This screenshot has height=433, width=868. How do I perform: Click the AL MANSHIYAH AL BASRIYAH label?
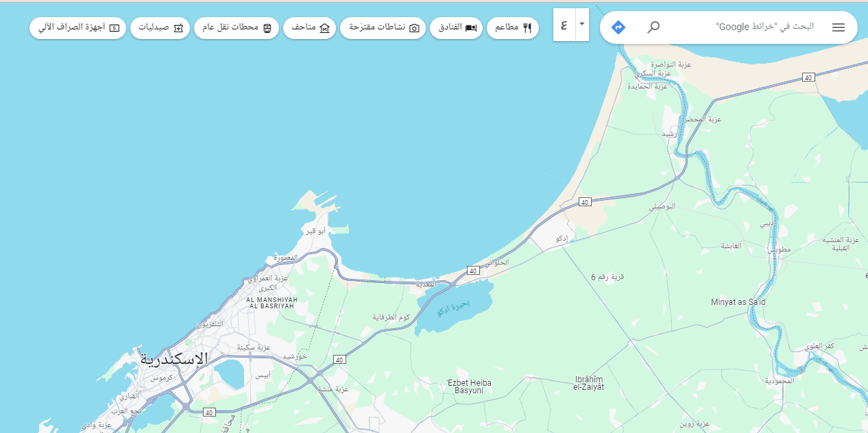click(x=272, y=303)
